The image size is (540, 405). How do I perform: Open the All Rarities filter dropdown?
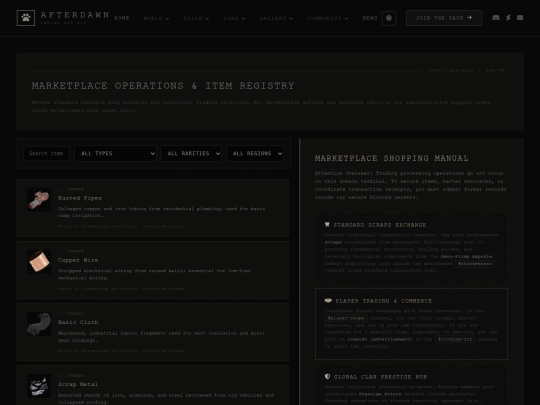click(x=191, y=154)
